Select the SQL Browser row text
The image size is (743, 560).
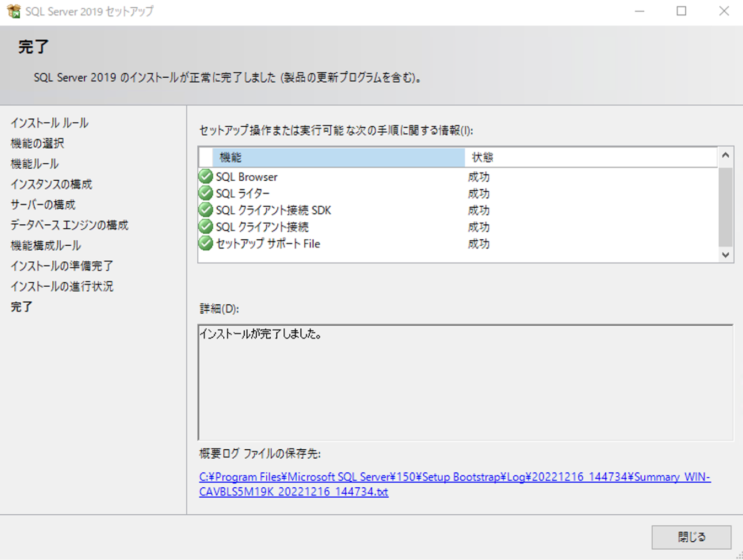(x=246, y=177)
